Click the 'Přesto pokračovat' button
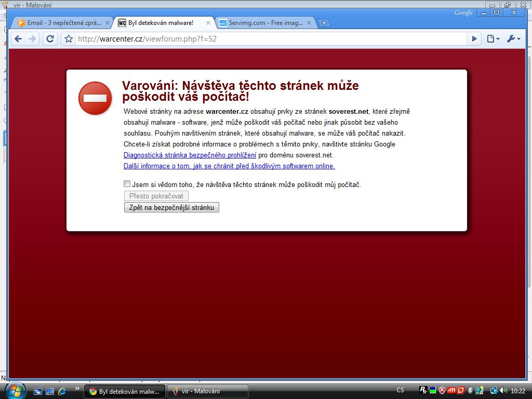Image resolution: width=532 pixels, height=399 pixels. (x=156, y=196)
